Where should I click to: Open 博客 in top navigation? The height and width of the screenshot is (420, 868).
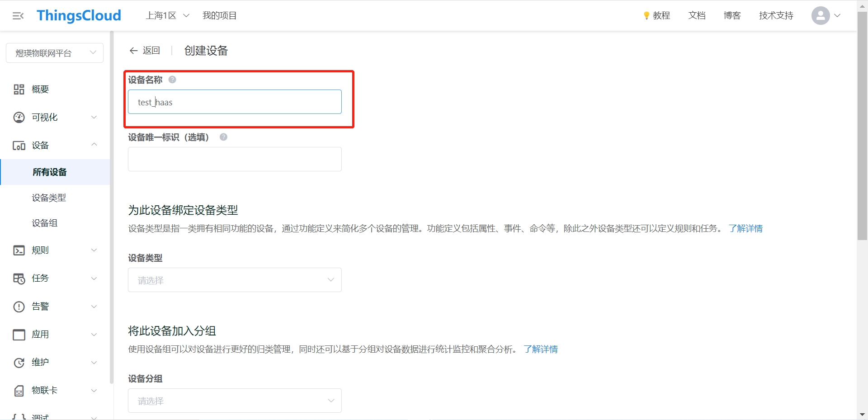pyautogui.click(x=732, y=15)
